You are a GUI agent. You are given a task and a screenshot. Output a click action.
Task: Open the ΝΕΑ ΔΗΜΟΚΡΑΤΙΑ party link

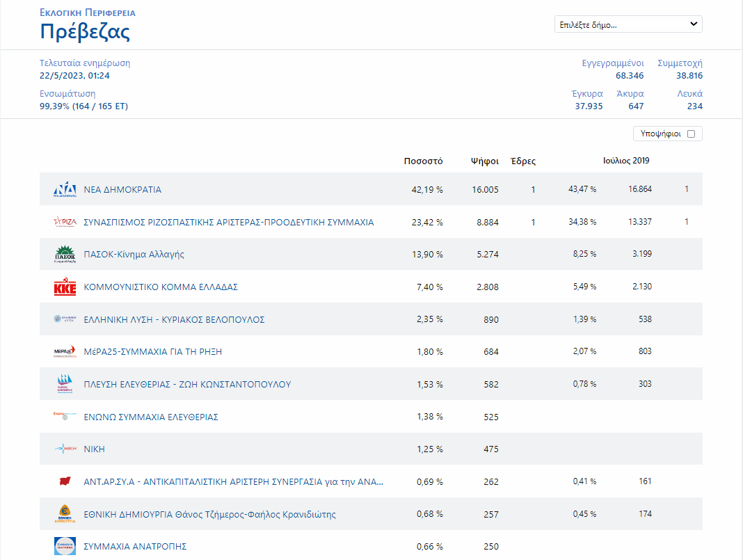[122, 189]
